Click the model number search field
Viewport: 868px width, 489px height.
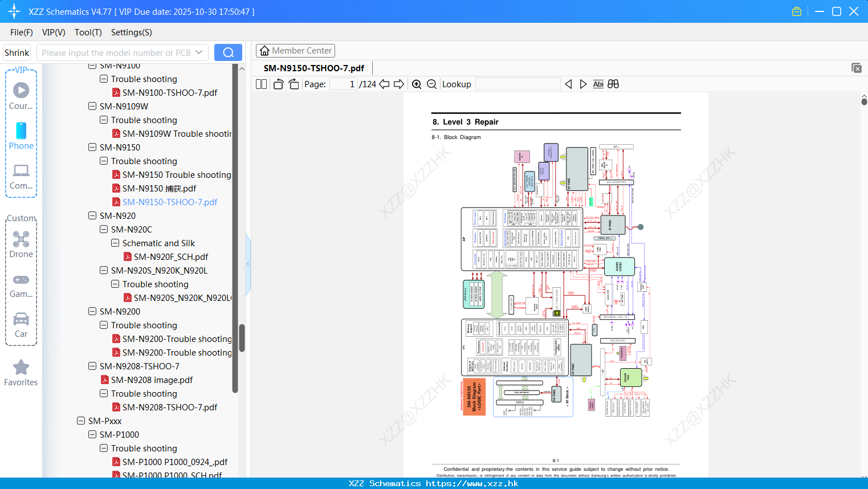click(117, 52)
